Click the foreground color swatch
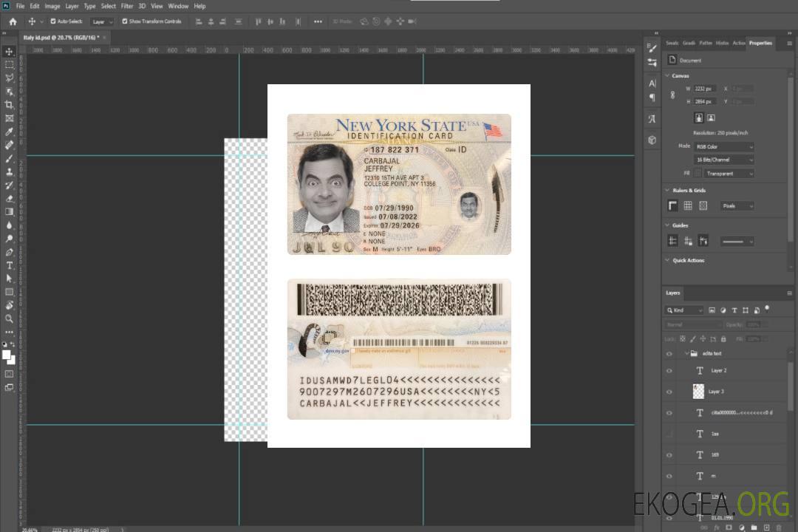This screenshot has width=798, height=532. click(6, 355)
